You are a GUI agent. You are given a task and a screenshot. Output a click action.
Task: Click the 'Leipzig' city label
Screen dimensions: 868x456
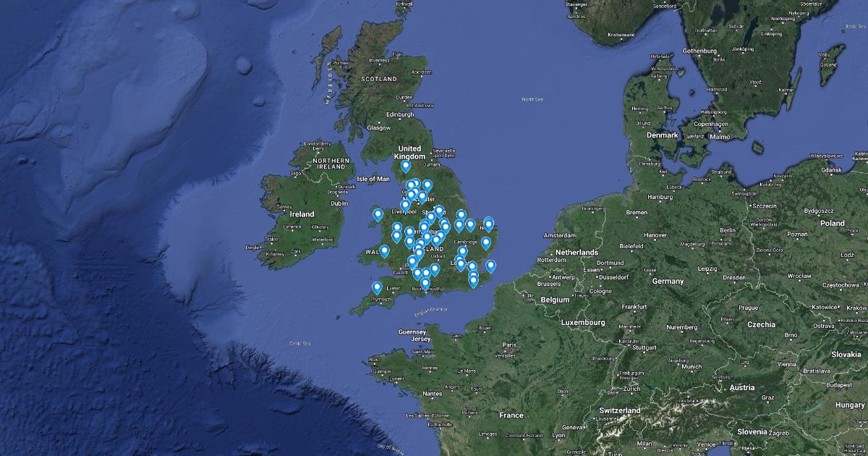[709, 269]
